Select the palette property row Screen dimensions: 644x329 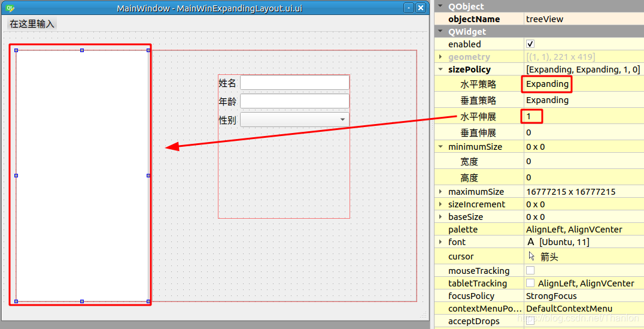pyautogui.click(x=539, y=229)
